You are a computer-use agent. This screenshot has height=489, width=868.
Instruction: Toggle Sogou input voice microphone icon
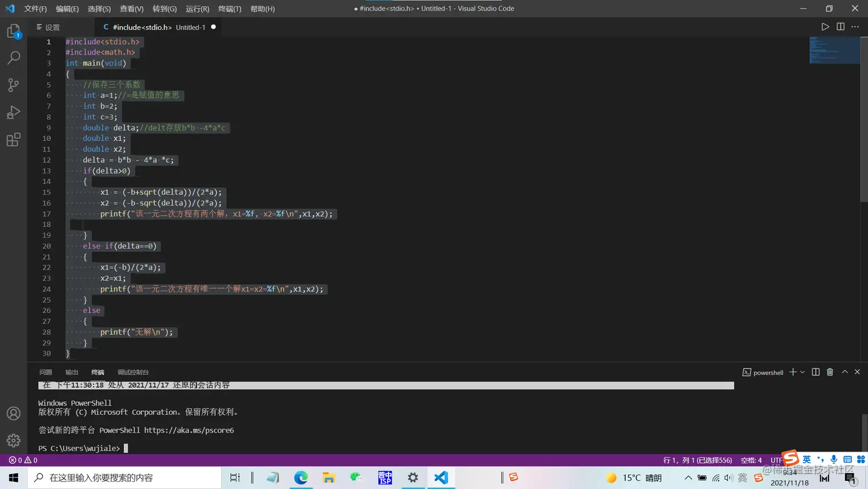tap(834, 459)
